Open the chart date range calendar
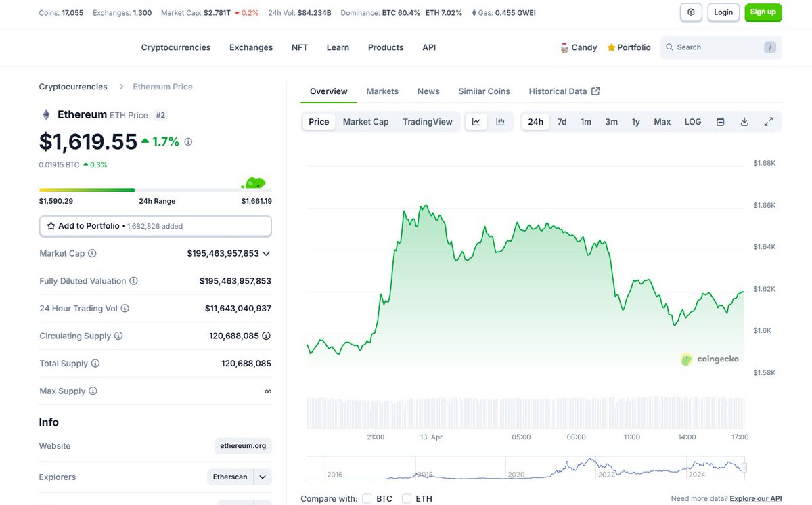Image resolution: width=812 pixels, height=505 pixels. [720, 121]
